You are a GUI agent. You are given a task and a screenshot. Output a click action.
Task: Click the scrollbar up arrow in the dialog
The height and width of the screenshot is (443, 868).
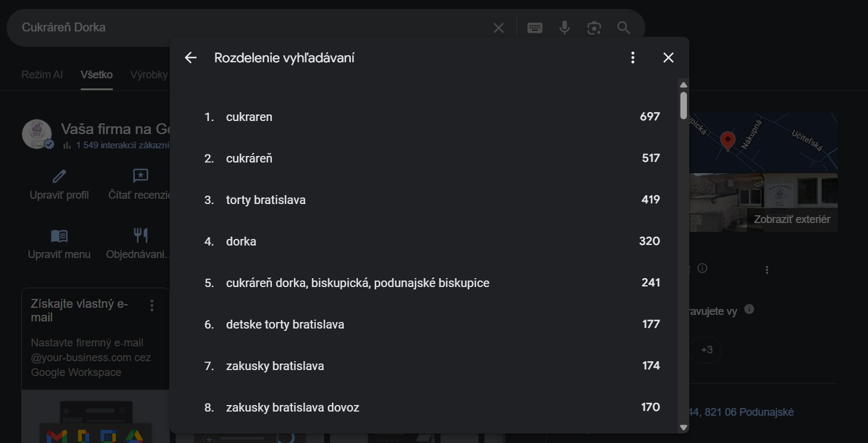pos(683,85)
